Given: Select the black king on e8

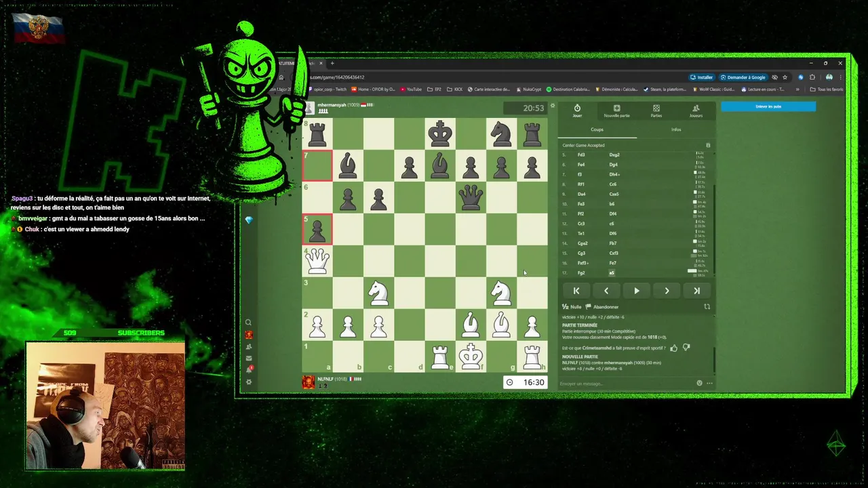Looking at the screenshot, I should click(440, 134).
